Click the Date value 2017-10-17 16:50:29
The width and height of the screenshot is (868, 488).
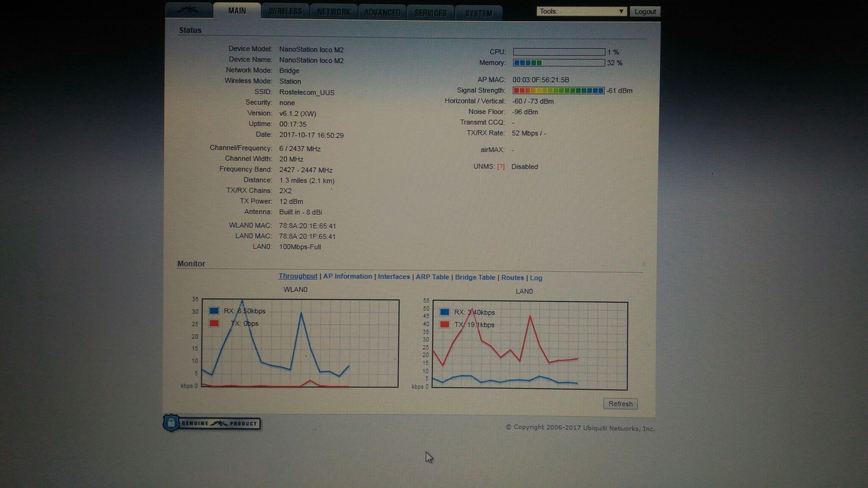pyautogui.click(x=311, y=135)
